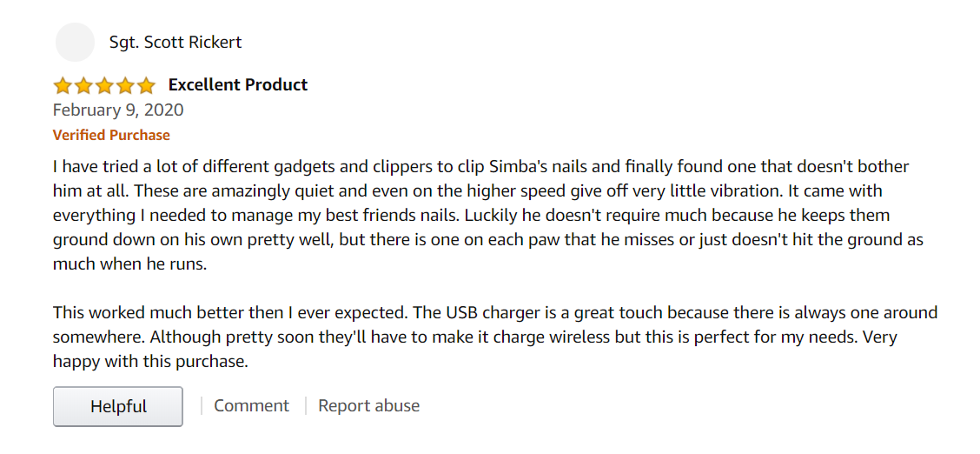Click the orange Verified Purchase label

111,135
